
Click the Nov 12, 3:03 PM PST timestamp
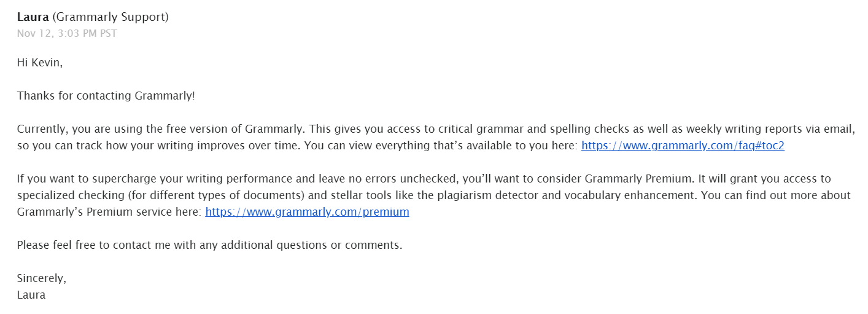tap(67, 33)
